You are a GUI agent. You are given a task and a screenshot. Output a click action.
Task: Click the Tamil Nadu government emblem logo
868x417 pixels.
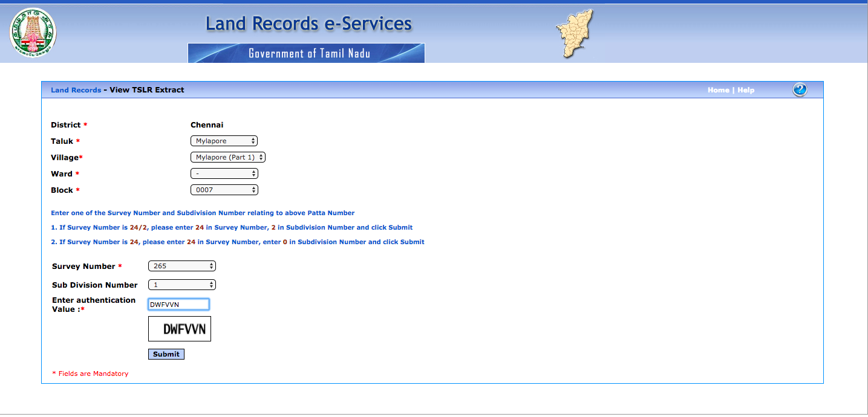[x=33, y=32]
